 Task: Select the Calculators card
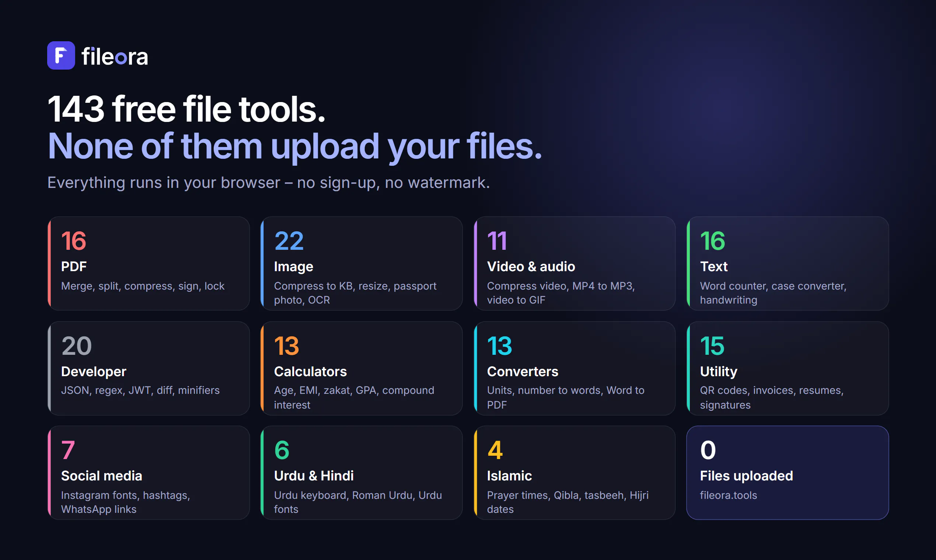[362, 368]
